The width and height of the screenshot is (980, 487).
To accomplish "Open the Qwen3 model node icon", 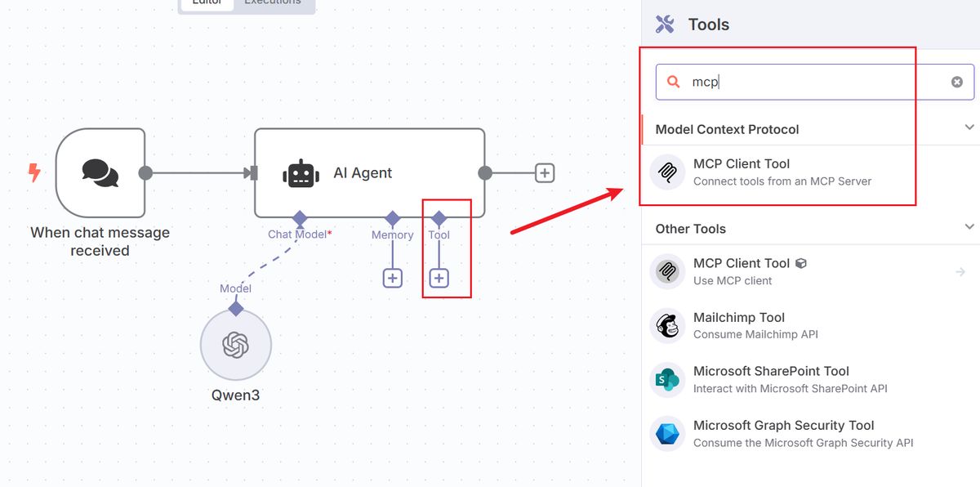I will coord(235,345).
